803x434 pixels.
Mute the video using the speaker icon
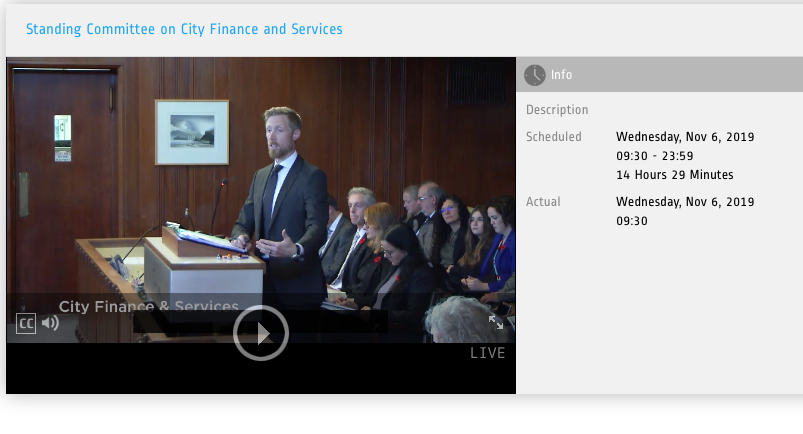50,323
